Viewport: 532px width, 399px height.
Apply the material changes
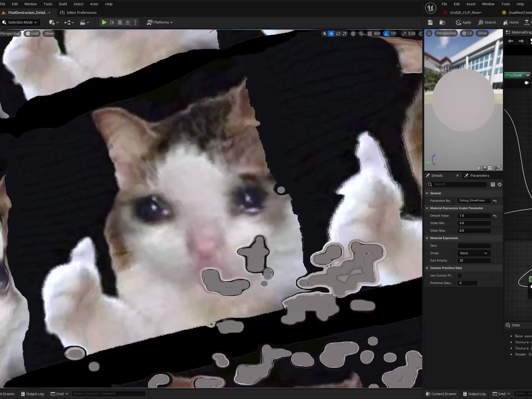pos(463,22)
